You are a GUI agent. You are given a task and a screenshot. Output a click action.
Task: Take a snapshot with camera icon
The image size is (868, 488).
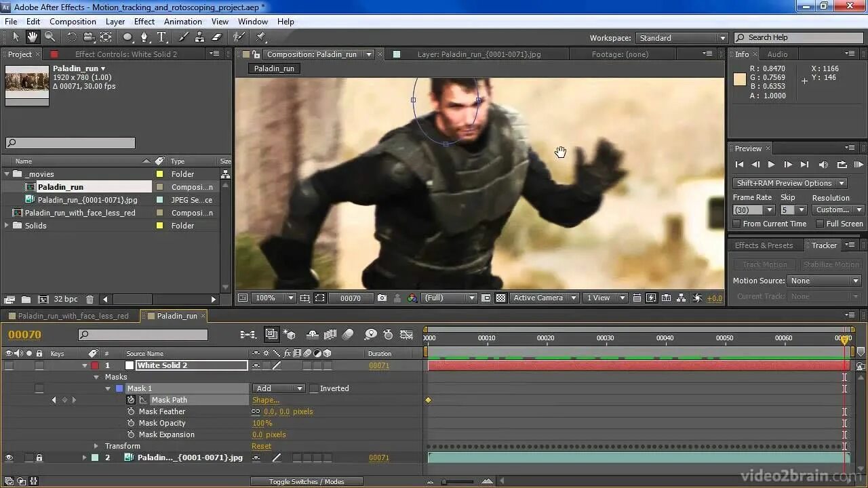click(x=382, y=298)
